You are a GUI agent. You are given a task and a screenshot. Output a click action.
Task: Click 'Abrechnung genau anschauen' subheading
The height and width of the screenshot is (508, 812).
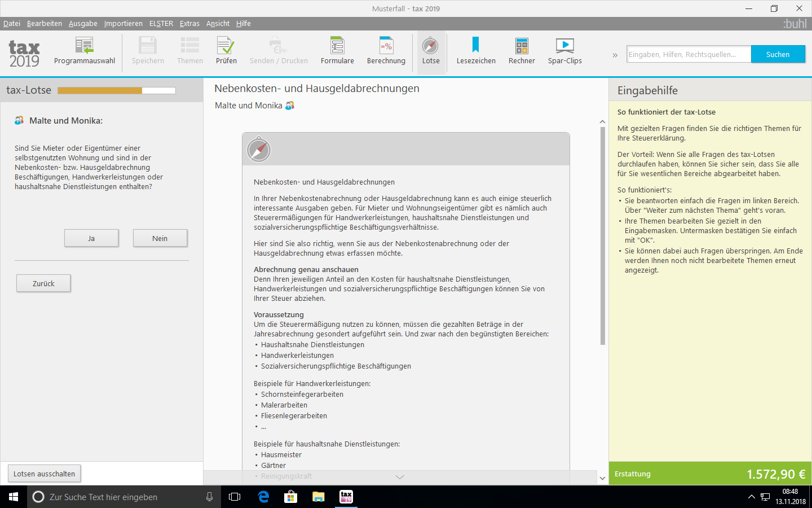point(306,269)
